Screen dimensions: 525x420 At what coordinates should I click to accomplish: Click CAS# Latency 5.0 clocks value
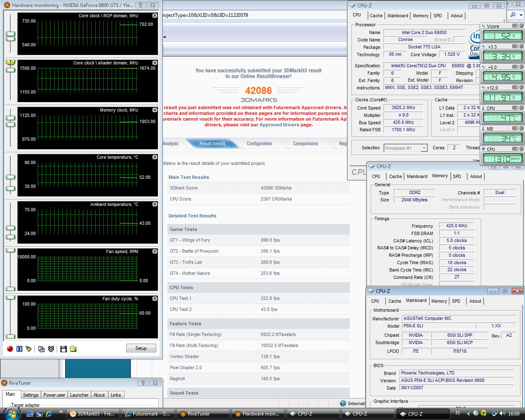[457, 240]
